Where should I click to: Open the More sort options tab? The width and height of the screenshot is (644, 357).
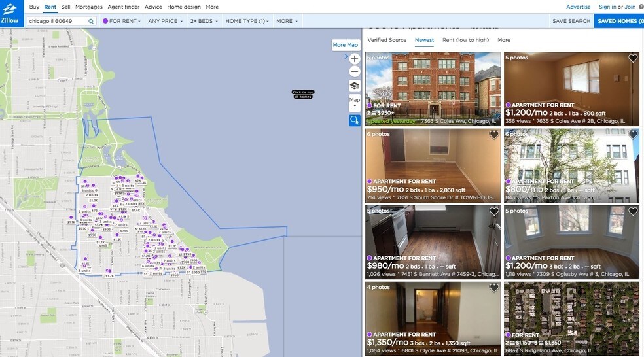pos(504,40)
